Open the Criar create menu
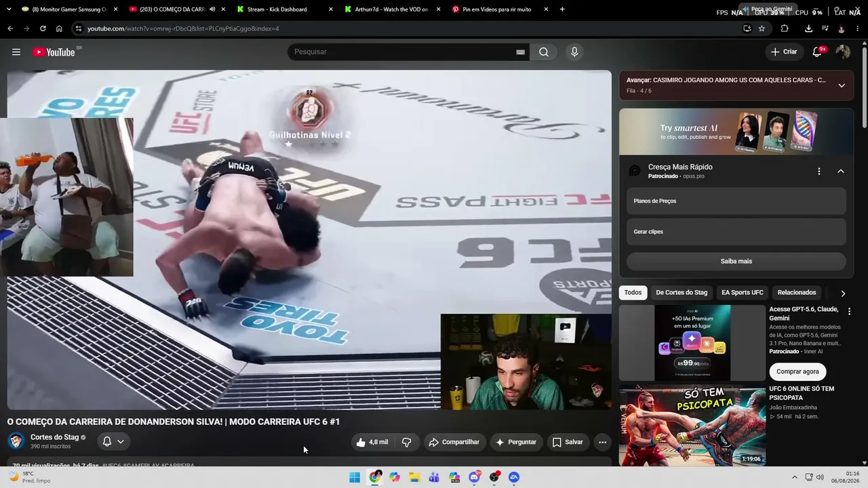Image resolution: width=868 pixels, height=488 pixels. pyautogui.click(x=784, y=52)
